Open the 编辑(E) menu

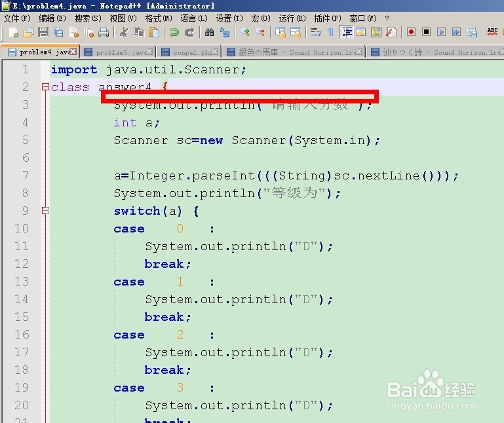pos(52,18)
